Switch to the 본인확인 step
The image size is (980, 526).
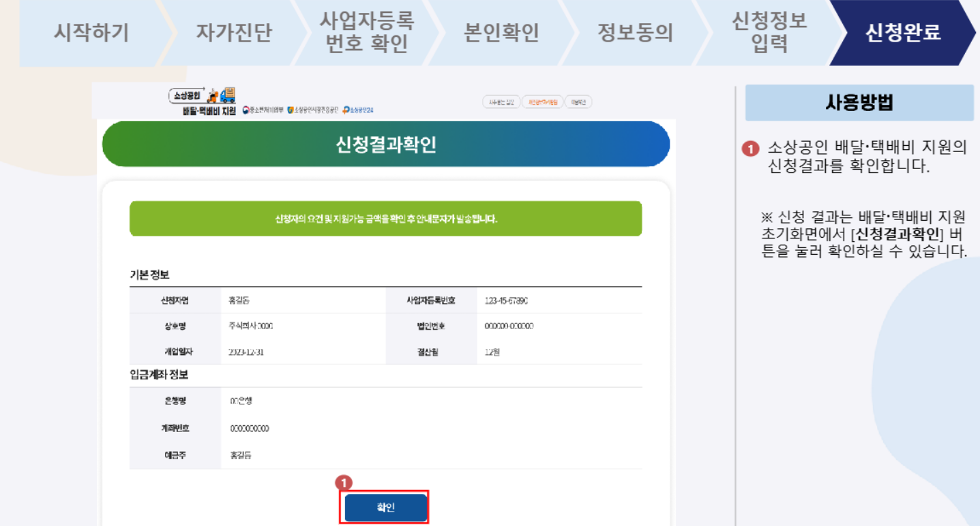(501, 33)
